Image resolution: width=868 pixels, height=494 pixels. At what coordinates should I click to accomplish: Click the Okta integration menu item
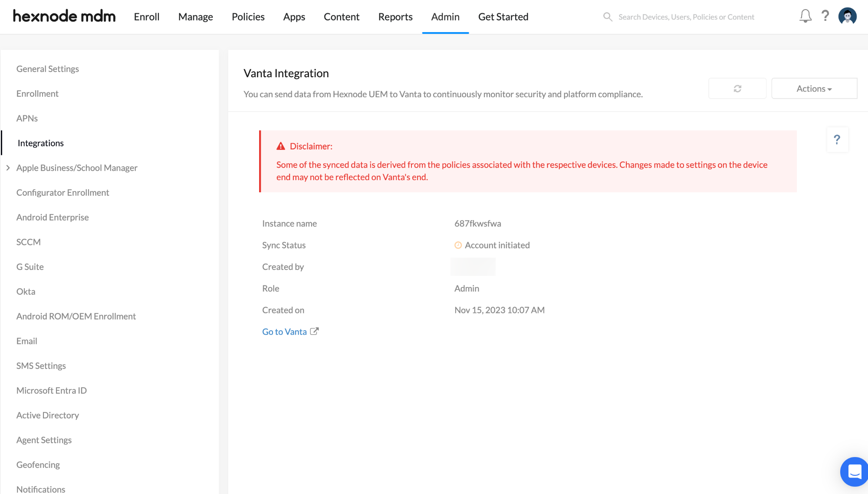26,291
